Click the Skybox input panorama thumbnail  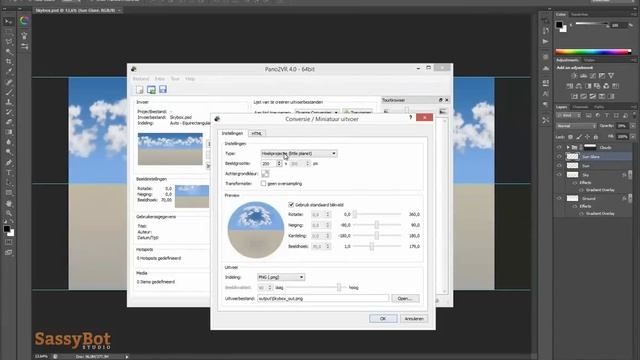pyautogui.click(x=170, y=149)
